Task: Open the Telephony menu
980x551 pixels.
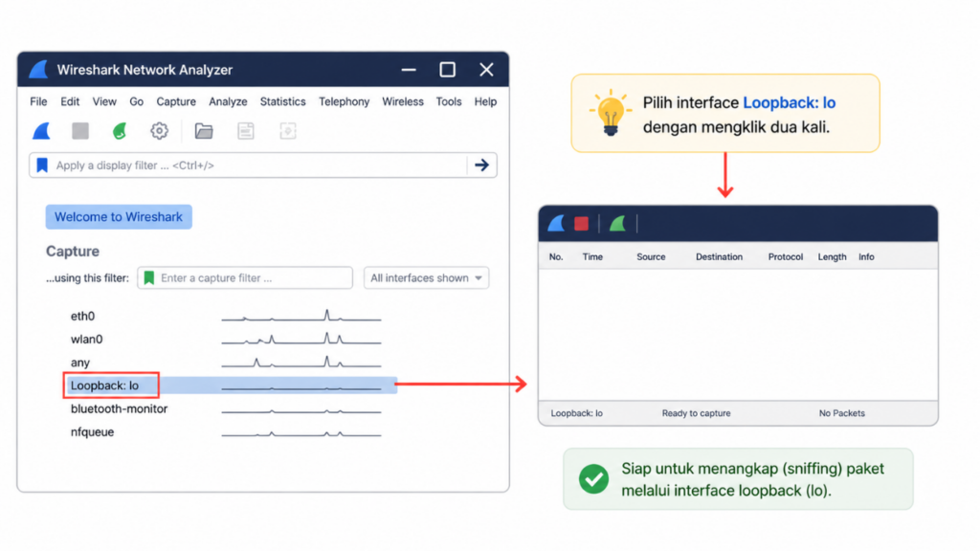Action: coord(345,101)
